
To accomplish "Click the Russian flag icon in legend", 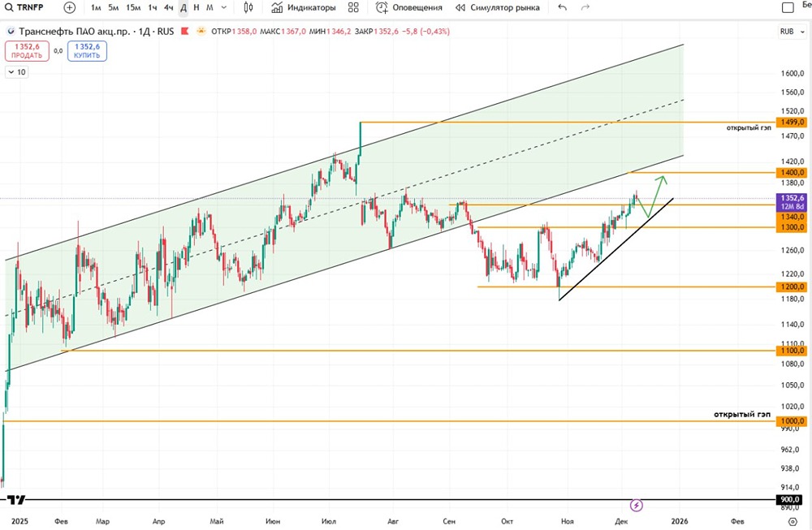I will pyautogui.click(x=185, y=32).
